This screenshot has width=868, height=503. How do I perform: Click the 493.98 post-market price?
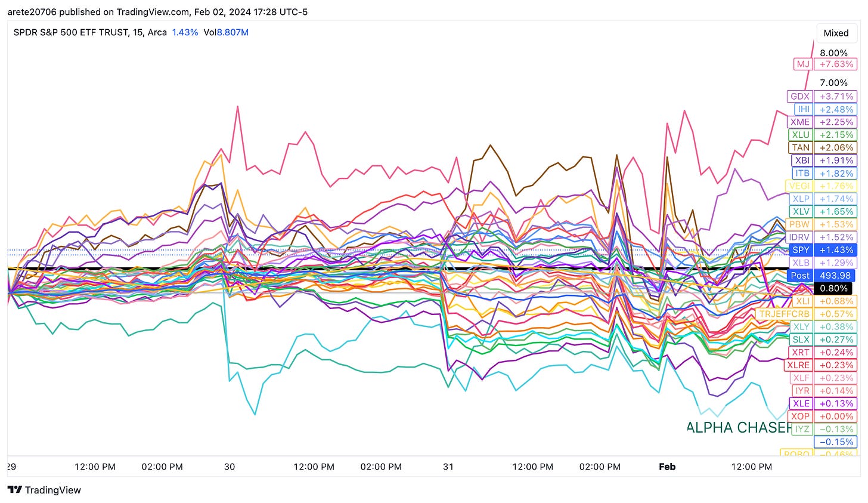[836, 275]
